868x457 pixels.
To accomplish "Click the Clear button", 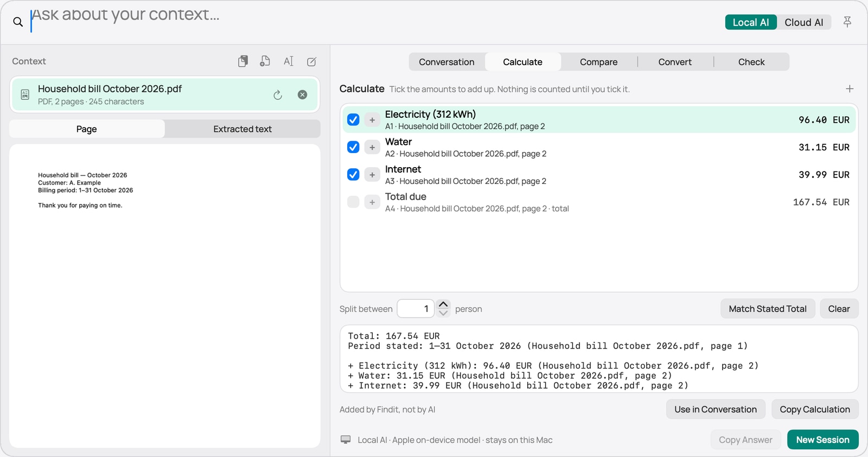I will click(839, 309).
